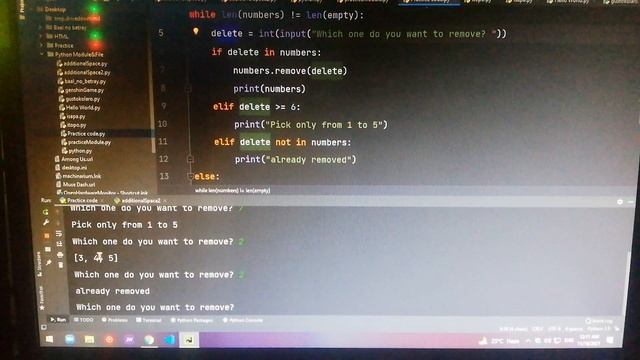
Task: Open the purple JW taskbar app icon
Action: tap(129, 340)
